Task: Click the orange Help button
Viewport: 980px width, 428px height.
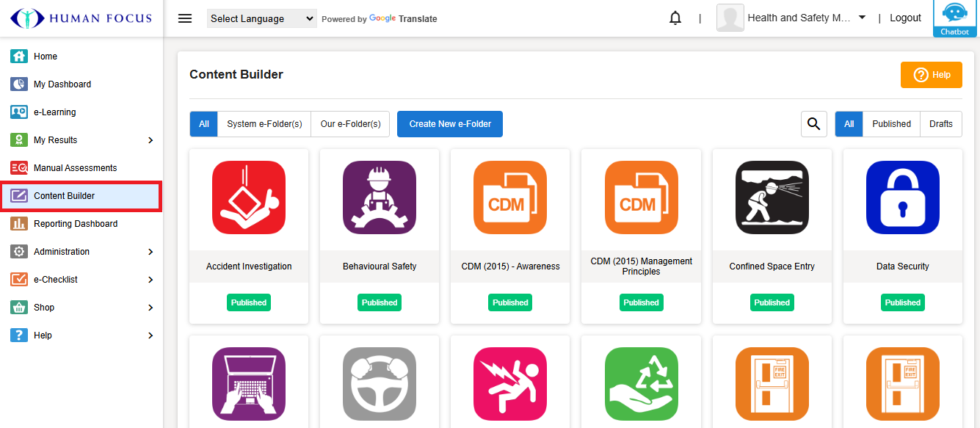Action: 931,75
